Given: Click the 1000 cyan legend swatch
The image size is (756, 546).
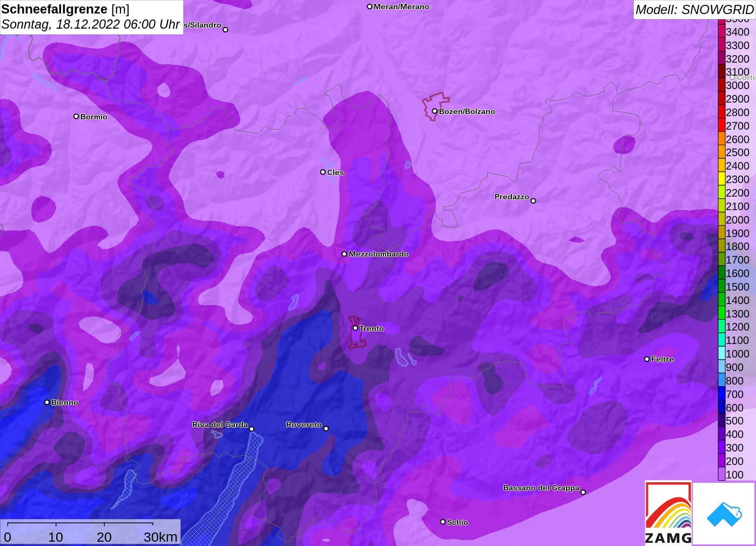Looking at the screenshot, I should 721,354.
